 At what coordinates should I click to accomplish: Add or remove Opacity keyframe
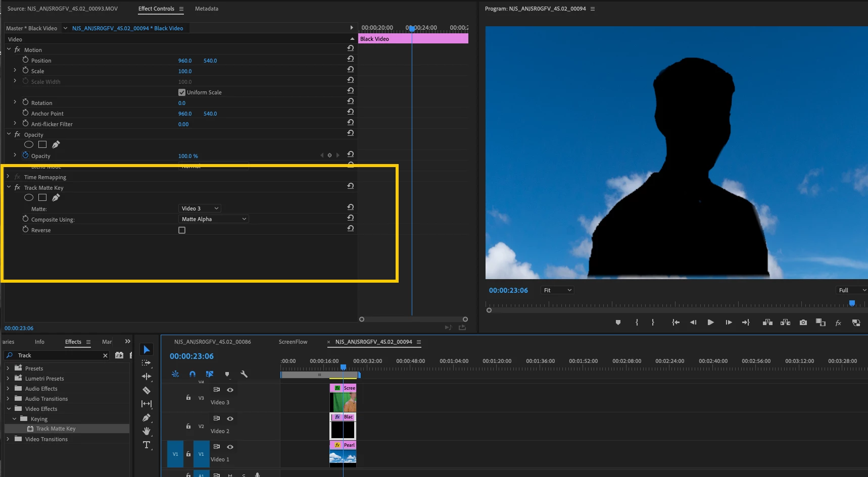329,155
